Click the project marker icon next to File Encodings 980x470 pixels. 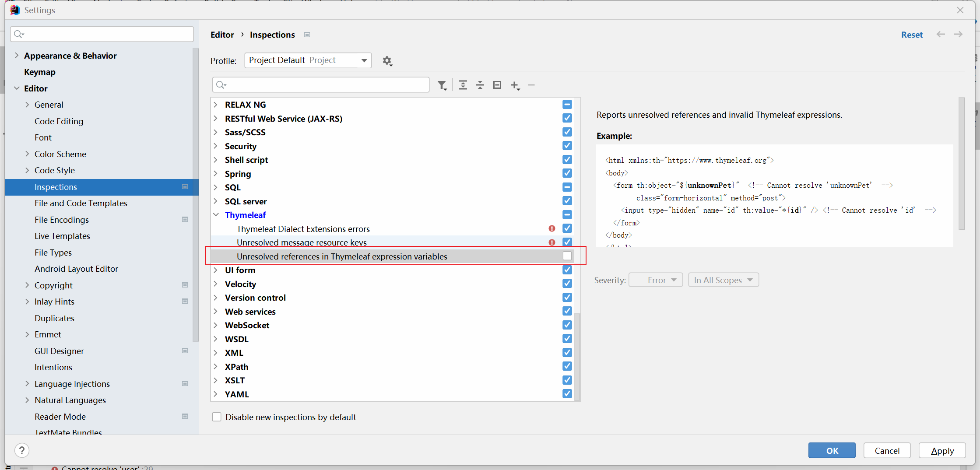tap(185, 219)
